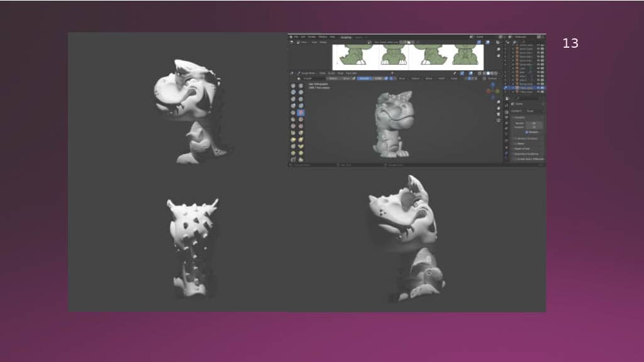This screenshot has width=644, height=362.
Task: Select the Multi-plane Scrape brush
Action: pyautogui.click(x=301, y=126)
